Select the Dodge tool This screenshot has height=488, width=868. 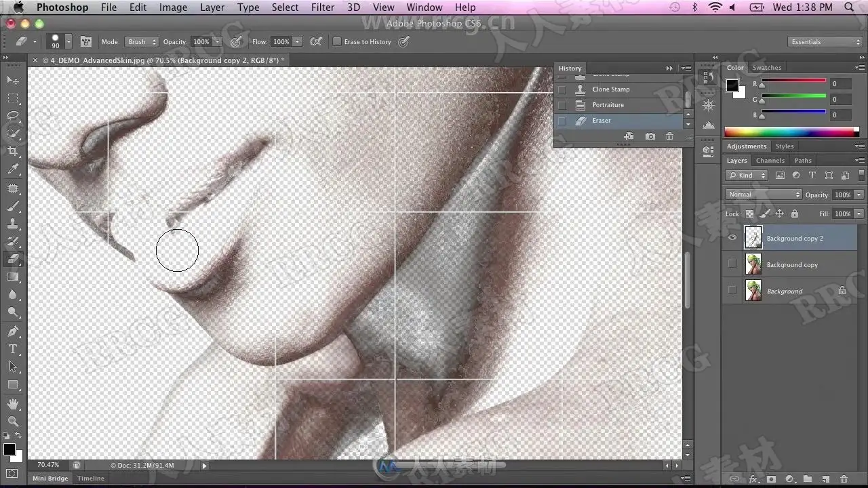[x=13, y=312]
